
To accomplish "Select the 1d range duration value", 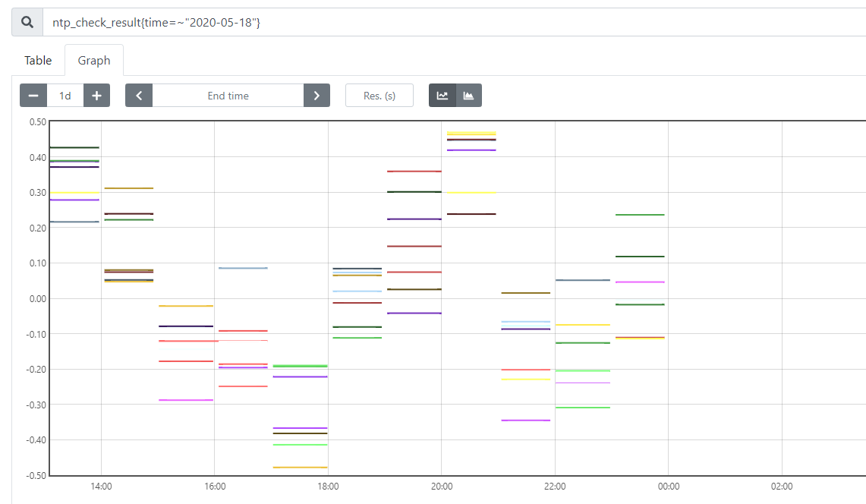I will click(x=65, y=95).
